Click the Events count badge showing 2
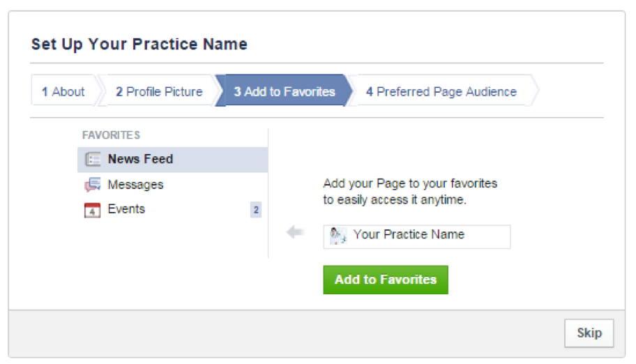The image size is (636, 364). coord(256,210)
